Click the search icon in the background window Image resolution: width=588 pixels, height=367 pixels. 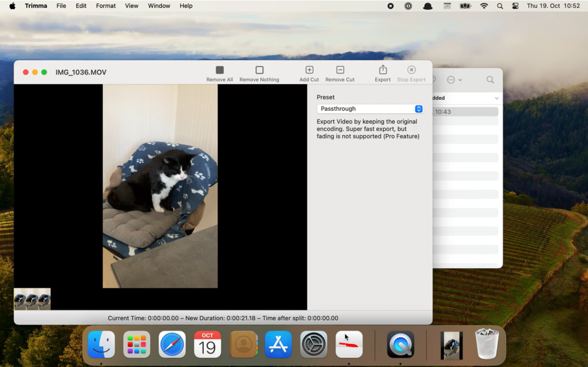[490, 80]
